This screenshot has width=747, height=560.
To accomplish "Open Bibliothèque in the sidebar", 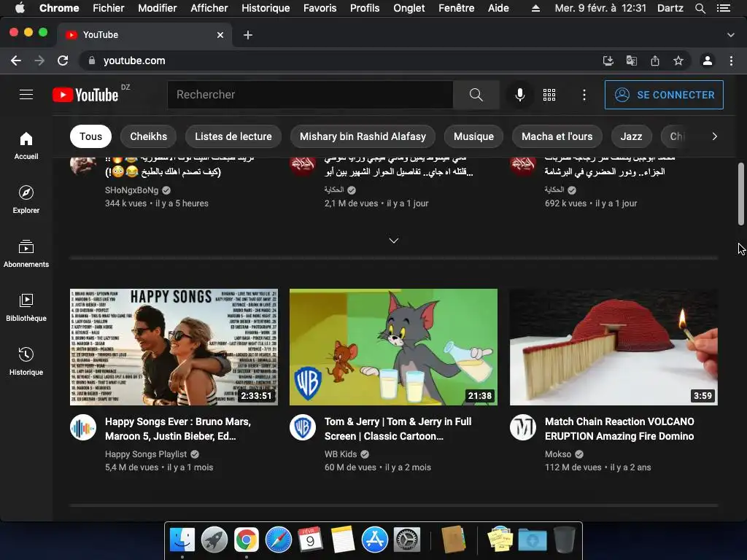I will tap(26, 307).
